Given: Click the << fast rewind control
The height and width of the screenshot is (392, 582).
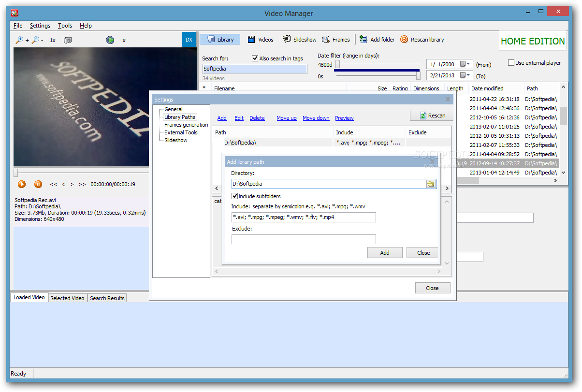Looking at the screenshot, I should pyautogui.click(x=54, y=184).
